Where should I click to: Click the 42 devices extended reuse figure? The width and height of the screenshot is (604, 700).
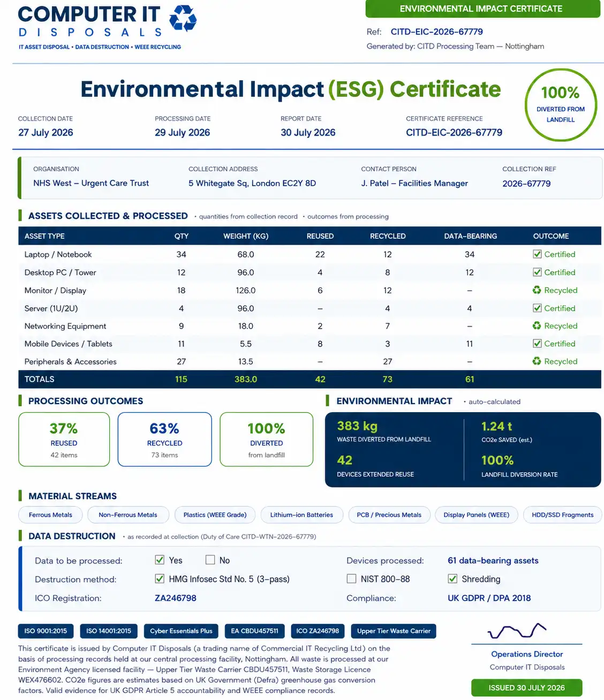coord(344,460)
